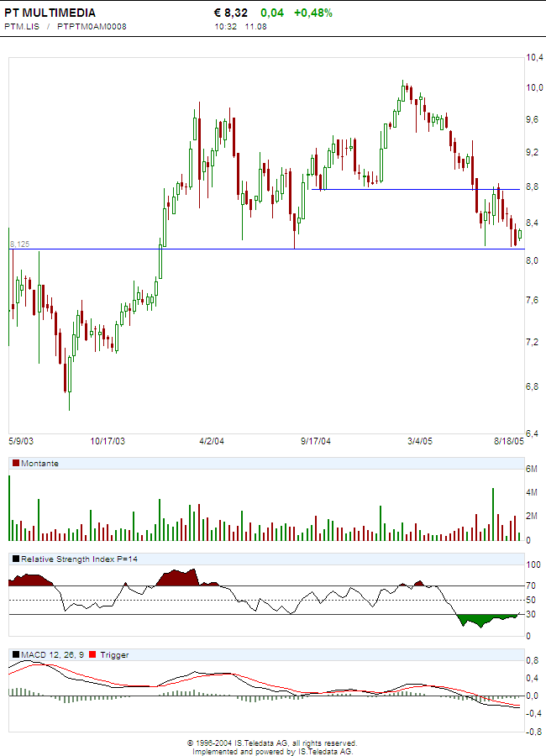Click the MACD -0,4 axis label

tap(533, 713)
